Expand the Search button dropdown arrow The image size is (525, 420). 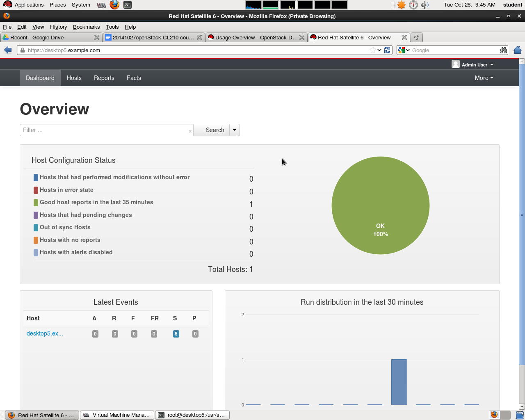(x=235, y=130)
